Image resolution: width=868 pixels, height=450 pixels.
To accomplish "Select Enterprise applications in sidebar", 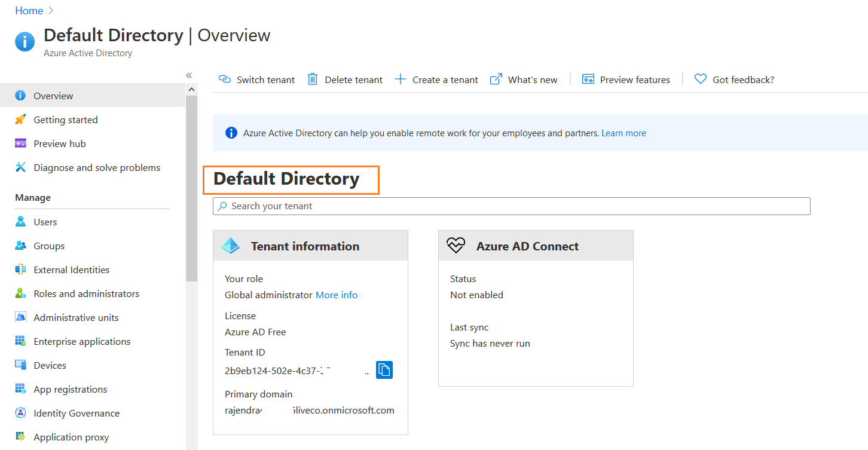I will pos(82,341).
